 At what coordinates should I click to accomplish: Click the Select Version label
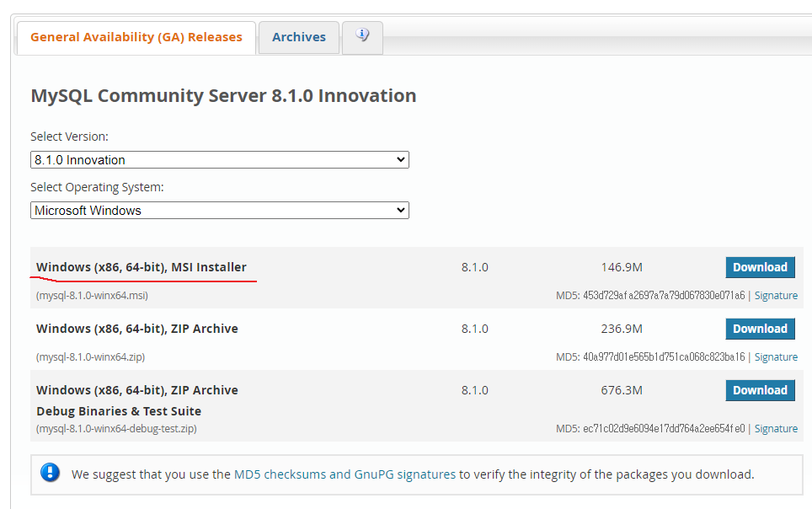69,137
